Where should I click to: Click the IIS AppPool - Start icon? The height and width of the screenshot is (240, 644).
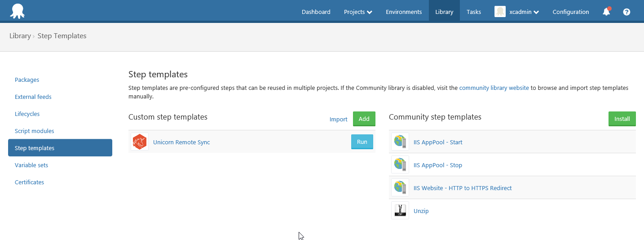click(x=400, y=142)
